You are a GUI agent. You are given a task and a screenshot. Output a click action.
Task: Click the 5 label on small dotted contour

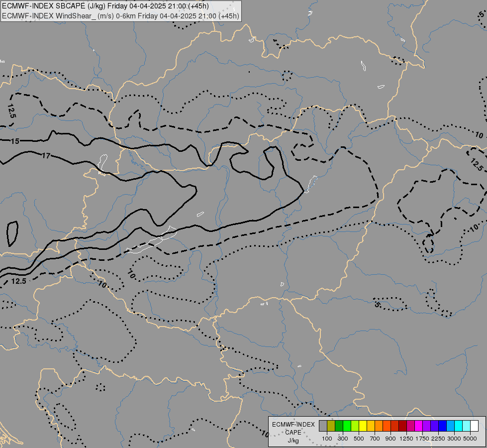(x=377, y=304)
